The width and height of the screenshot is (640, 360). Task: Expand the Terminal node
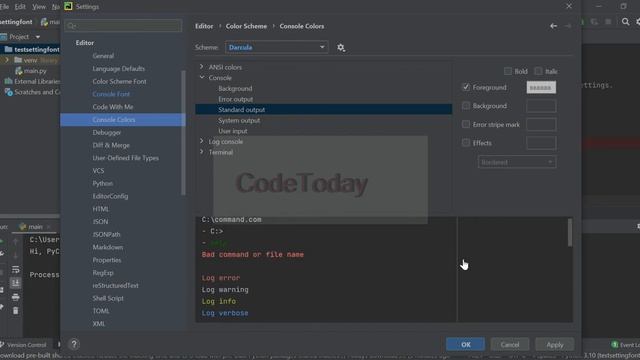[x=201, y=151]
